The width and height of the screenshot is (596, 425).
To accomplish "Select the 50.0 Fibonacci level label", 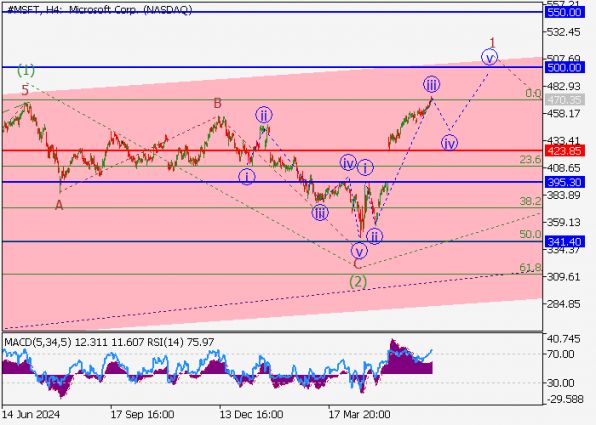I will tap(530, 234).
